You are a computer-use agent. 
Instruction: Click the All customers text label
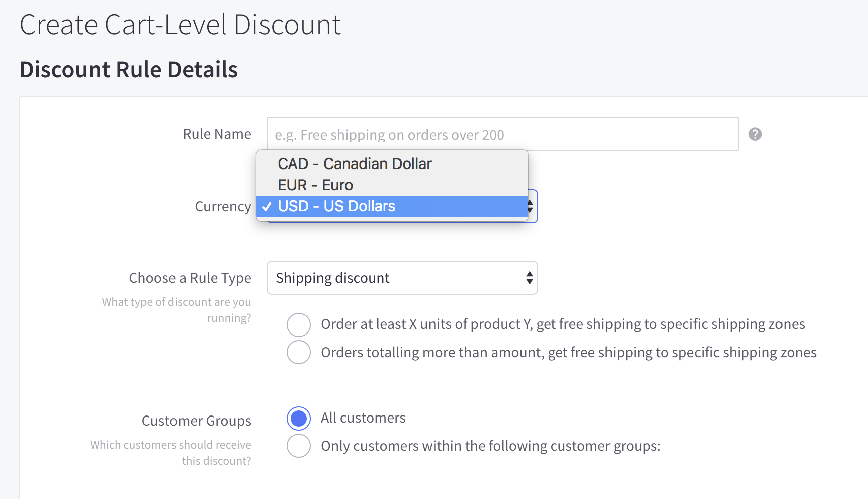363,418
